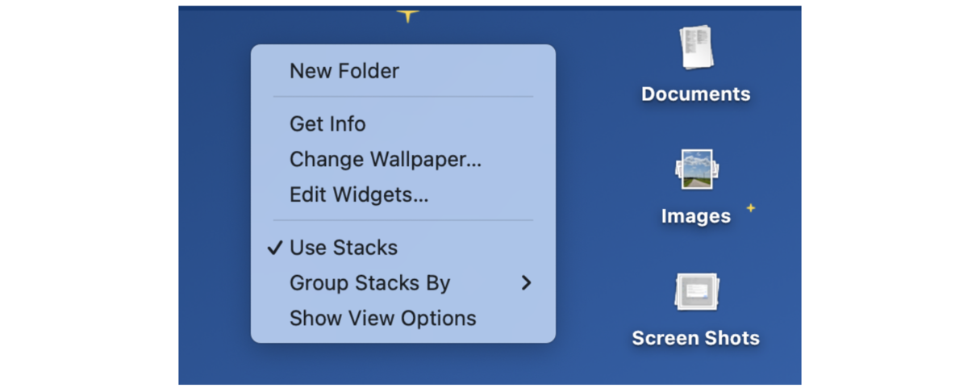Screen dimensions: 980x388
Task: Open Change Wallpaper… settings
Action: coord(386,160)
